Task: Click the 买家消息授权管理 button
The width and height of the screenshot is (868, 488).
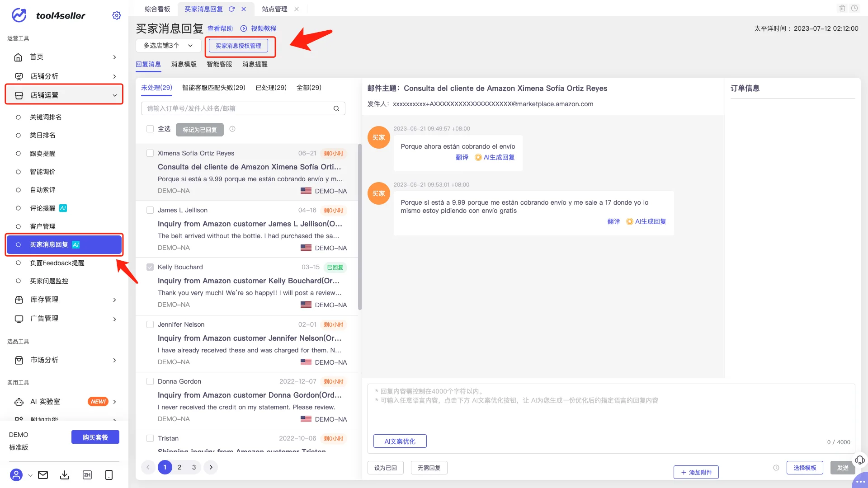Action: (x=238, y=46)
